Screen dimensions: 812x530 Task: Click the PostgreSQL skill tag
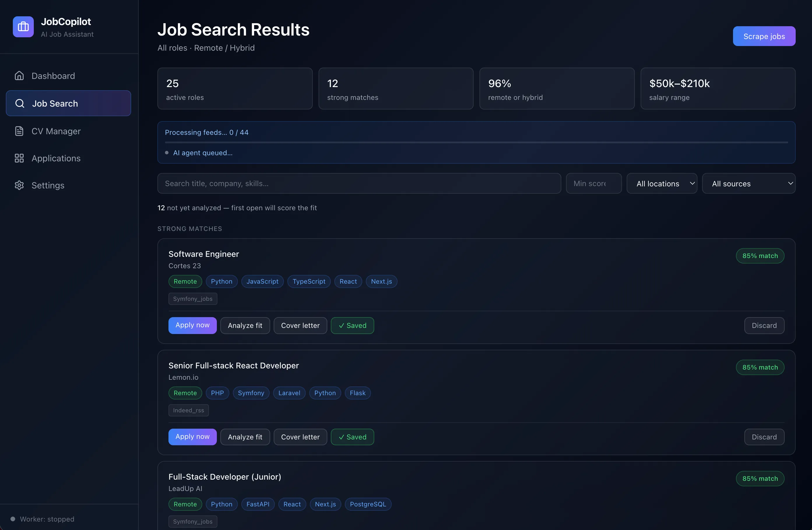pos(368,504)
